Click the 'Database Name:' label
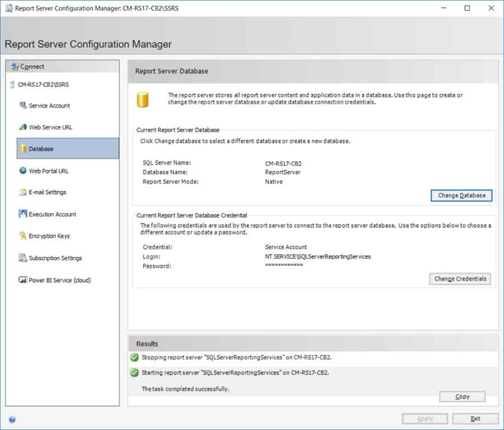 (x=165, y=172)
